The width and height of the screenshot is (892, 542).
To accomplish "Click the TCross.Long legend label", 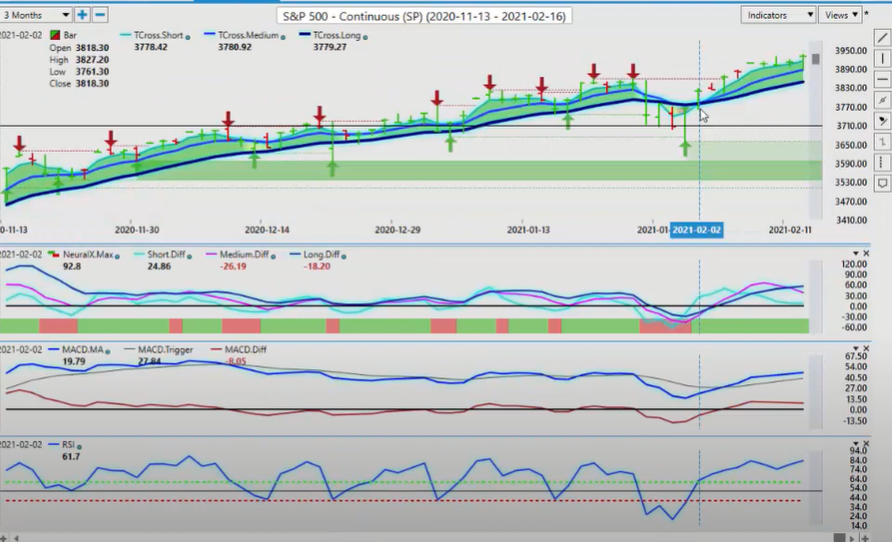I will [x=337, y=35].
